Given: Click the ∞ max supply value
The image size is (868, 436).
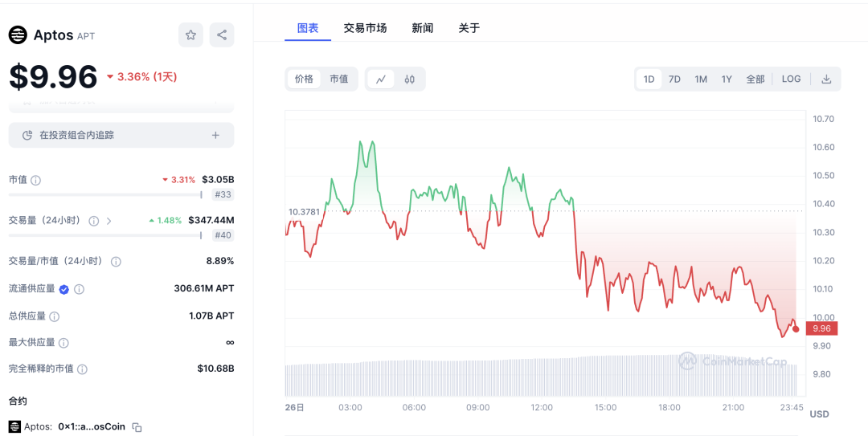Looking at the screenshot, I should [x=230, y=343].
